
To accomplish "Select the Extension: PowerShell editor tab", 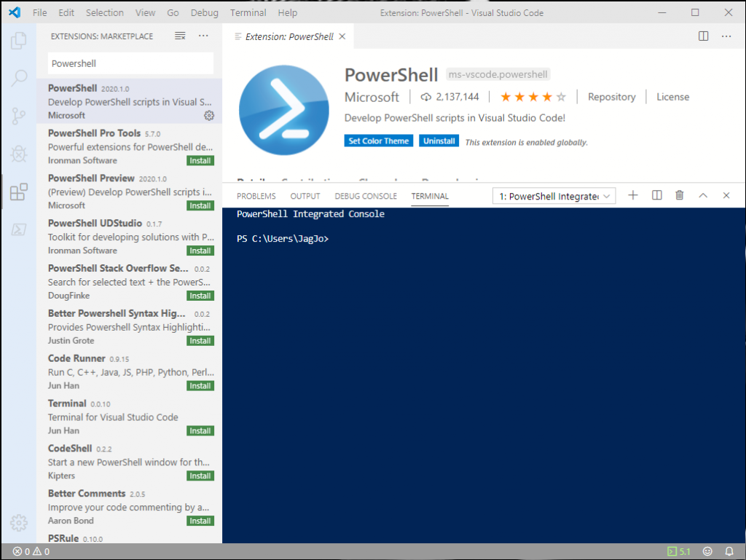I will [x=288, y=36].
